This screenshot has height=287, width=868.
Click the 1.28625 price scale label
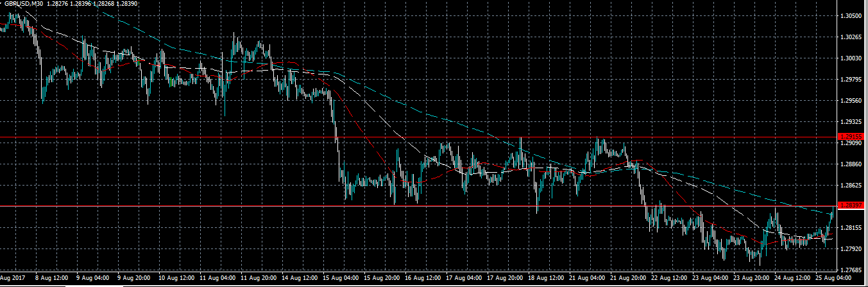point(851,185)
